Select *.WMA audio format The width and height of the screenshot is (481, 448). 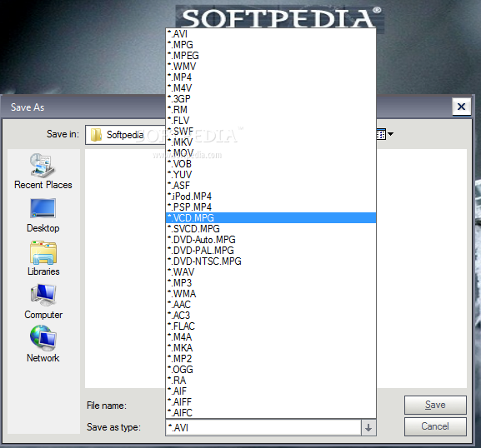pyautogui.click(x=271, y=294)
